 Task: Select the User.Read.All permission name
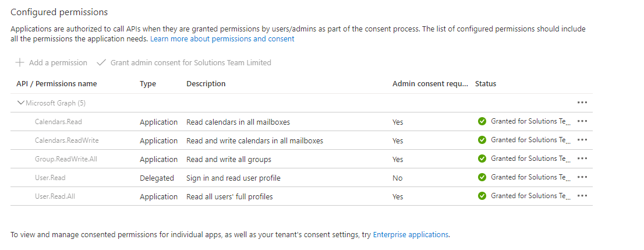tap(55, 196)
